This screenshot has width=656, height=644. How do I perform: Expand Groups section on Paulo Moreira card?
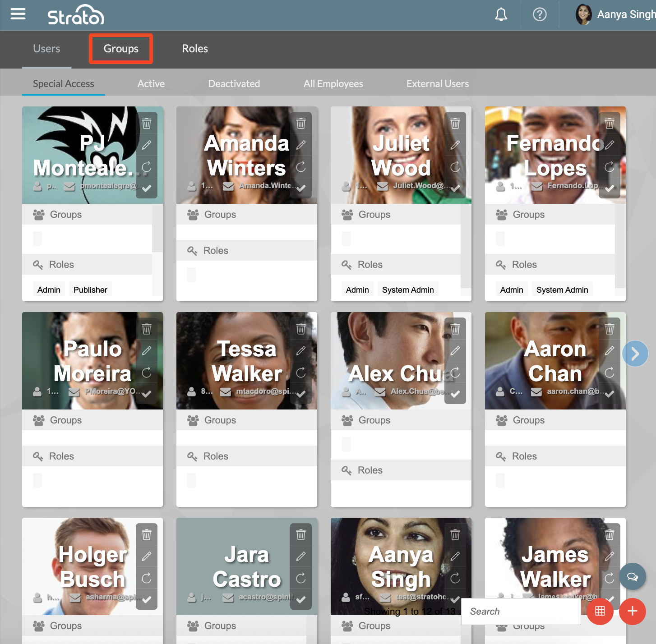pos(66,420)
